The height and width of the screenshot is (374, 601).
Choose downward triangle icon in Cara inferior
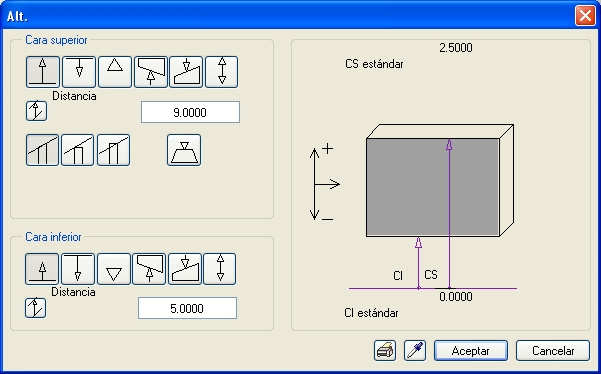(x=113, y=269)
